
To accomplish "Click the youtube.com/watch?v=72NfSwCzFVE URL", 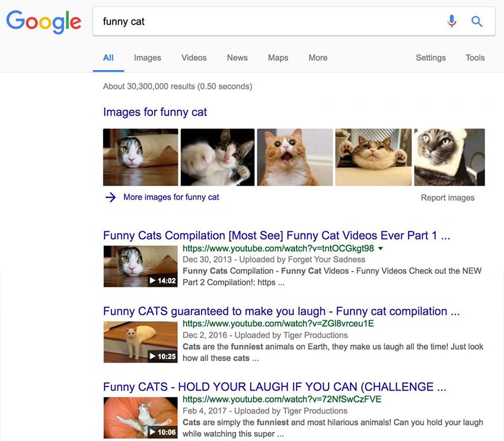I will [282, 400].
